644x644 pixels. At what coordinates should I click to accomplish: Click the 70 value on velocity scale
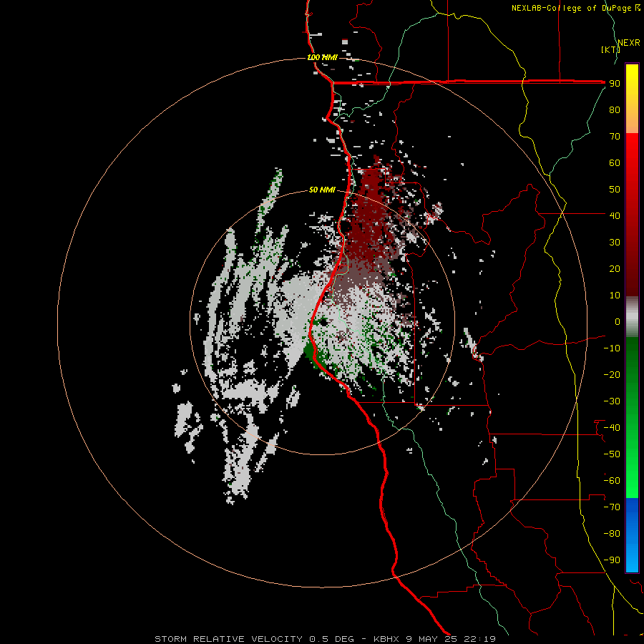(615, 137)
